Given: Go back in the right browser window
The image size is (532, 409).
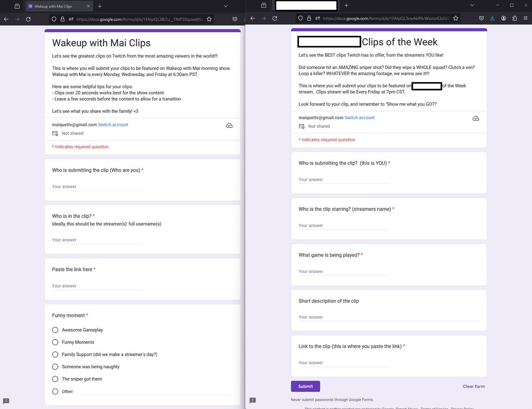Looking at the screenshot, I should point(253,18).
